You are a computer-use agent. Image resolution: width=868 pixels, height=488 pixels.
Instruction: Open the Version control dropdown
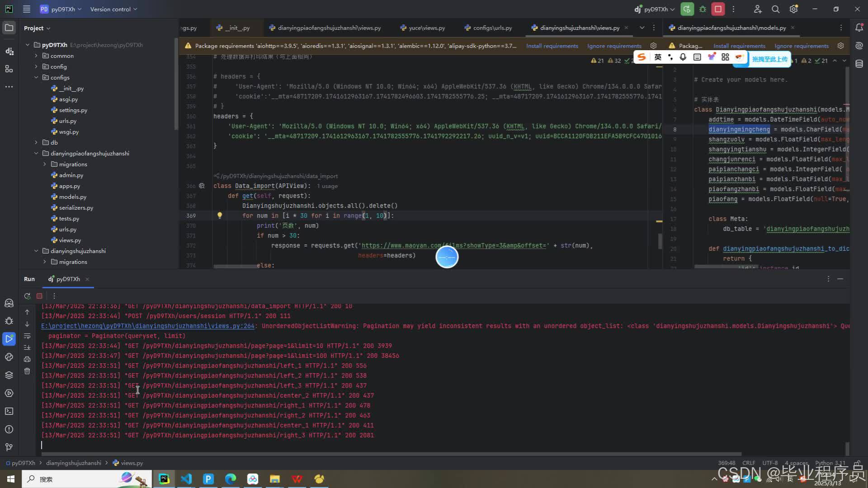(x=113, y=9)
